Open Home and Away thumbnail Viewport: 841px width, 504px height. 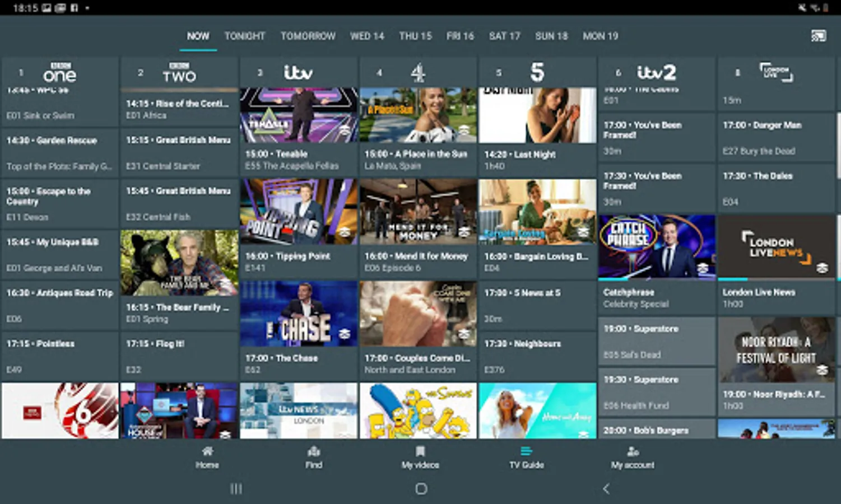pyautogui.click(x=537, y=410)
